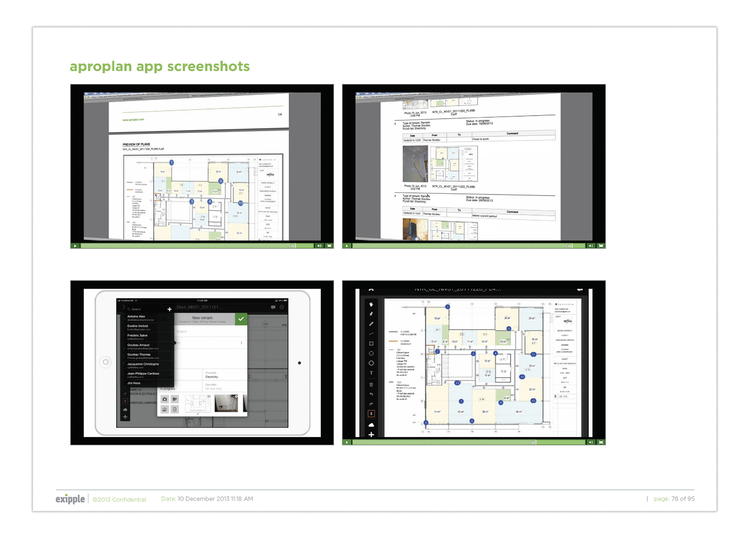Mute the plan editor video speaker icon
Viewport: 756px width, 536px height.
pyautogui.click(x=591, y=443)
